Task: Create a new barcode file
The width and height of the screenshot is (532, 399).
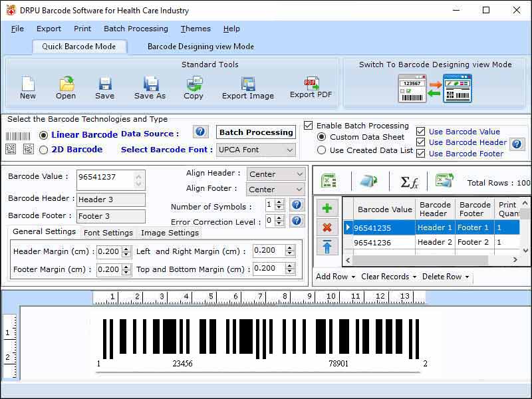Action: (27, 86)
